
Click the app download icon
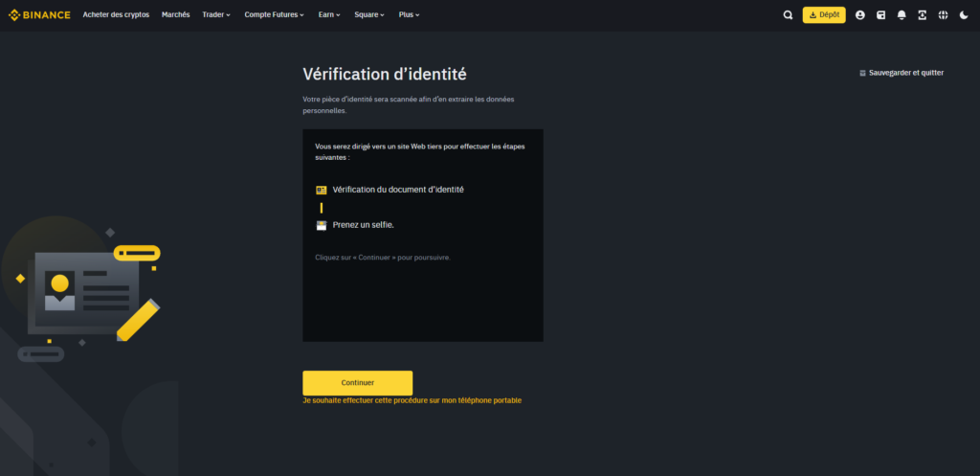(922, 15)
